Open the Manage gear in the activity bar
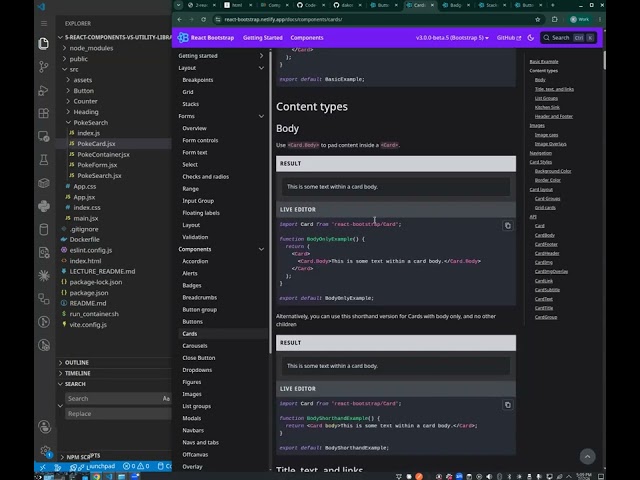This screenshot has width=640, height=480. (45, 451)
